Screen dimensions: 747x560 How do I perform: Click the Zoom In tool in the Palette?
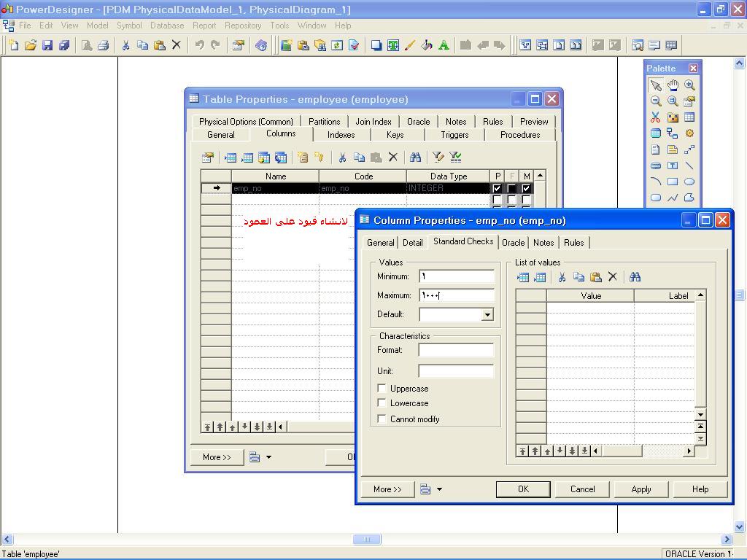(x=689, y=85)
